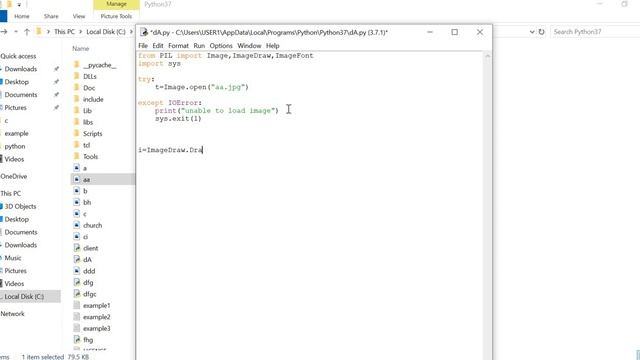This screenshot has height=360, width=640.
Task: Switch to Share ribbon tab in Explorer
Action: click(51, 16)
